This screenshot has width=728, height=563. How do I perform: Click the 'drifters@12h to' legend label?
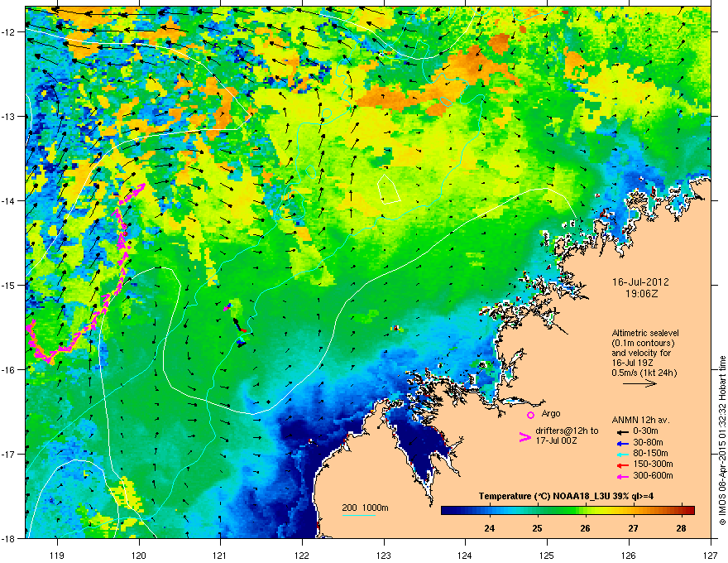(x=567, y=431)
